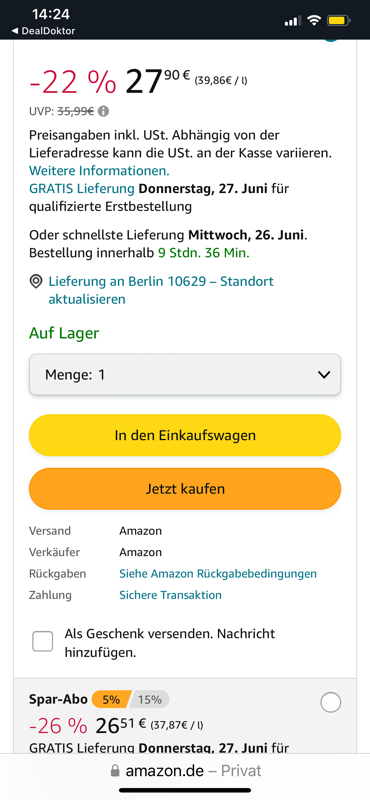
Task: Tap the padlock icon beside amazon.de
Action: coord(115,770)
